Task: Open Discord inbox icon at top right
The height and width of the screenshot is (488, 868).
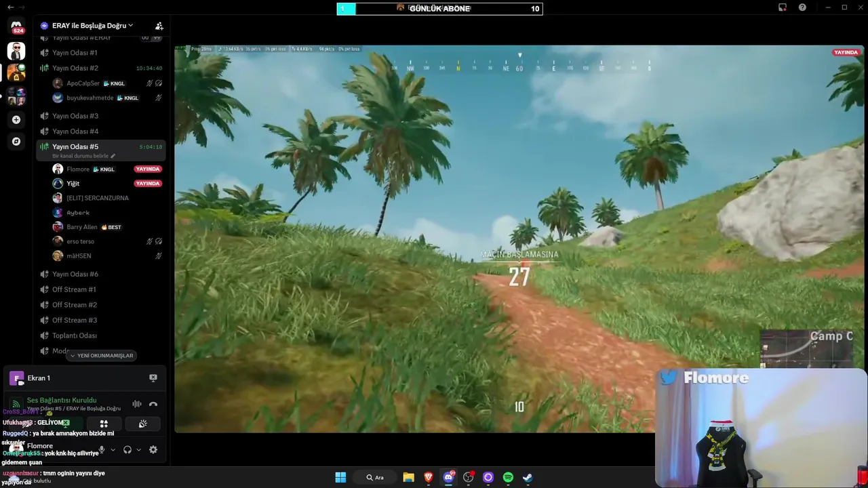Action: tap(783, 7)
